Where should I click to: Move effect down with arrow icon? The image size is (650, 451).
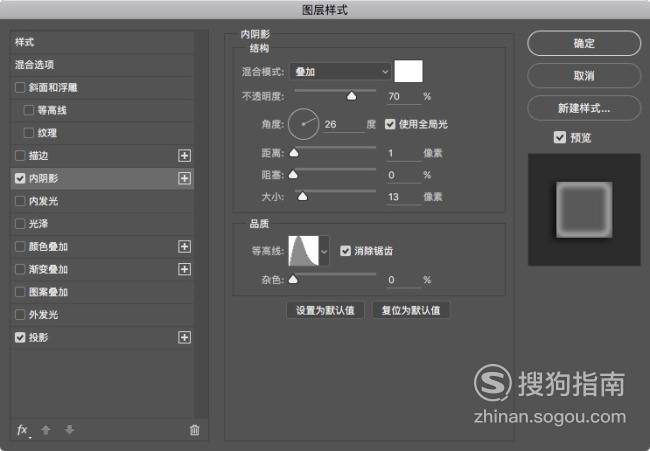tap(69, 430)
